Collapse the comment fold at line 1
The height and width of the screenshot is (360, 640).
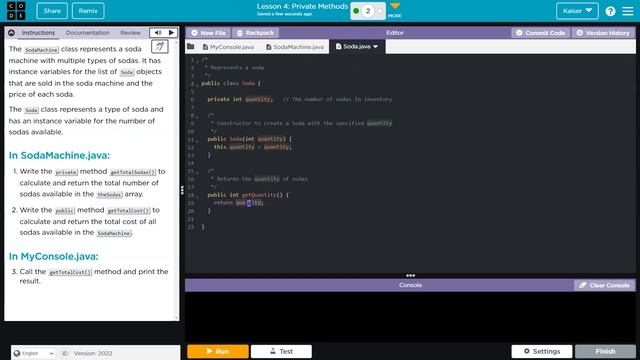(197, 60)
